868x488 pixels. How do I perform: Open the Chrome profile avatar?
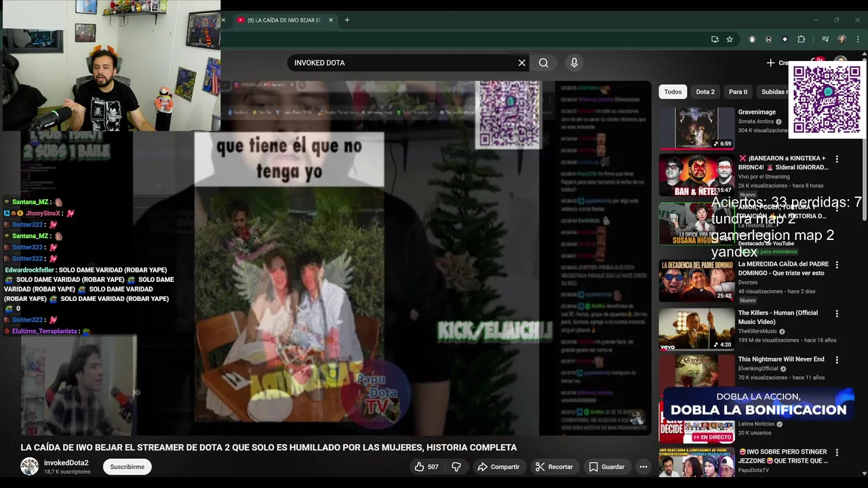[x=842, y=39]
